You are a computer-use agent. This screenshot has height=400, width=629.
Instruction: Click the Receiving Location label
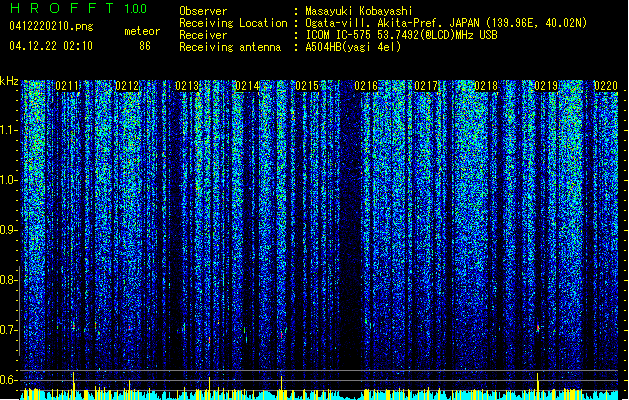point(233,23)
